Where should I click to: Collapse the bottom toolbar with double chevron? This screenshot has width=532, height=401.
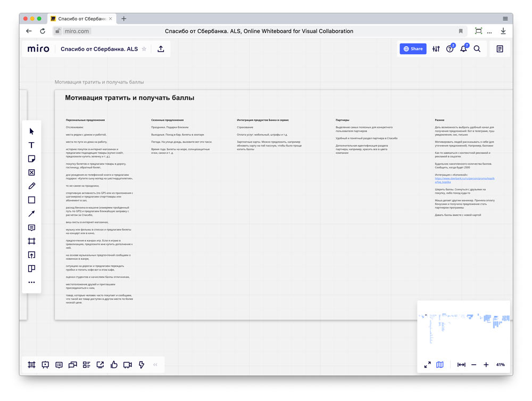[155, 365]
